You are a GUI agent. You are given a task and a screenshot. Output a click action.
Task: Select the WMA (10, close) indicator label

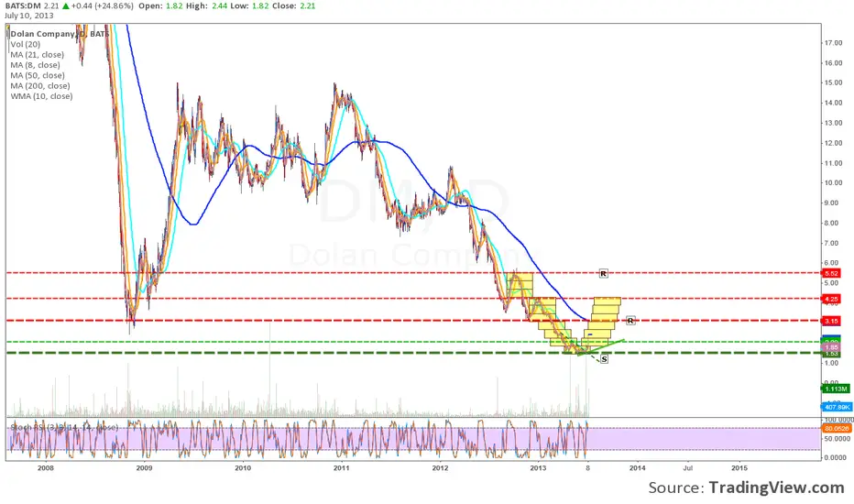tap(41, 96)
